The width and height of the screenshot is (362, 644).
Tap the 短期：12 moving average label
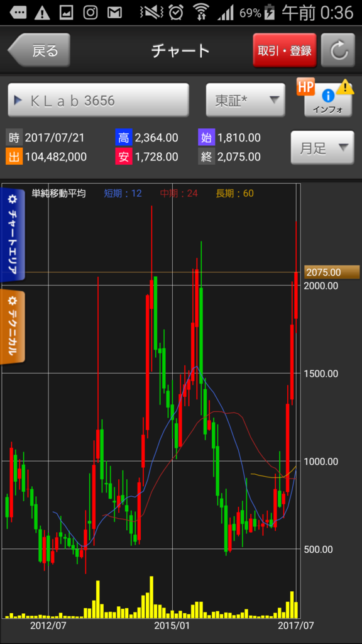pos(123,193)
